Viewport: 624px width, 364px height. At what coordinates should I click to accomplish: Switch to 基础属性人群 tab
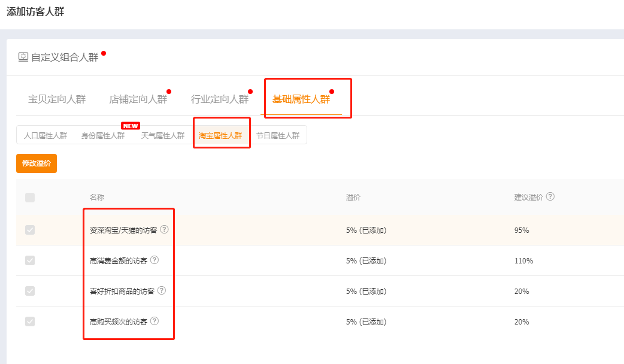tap(301, 99)
